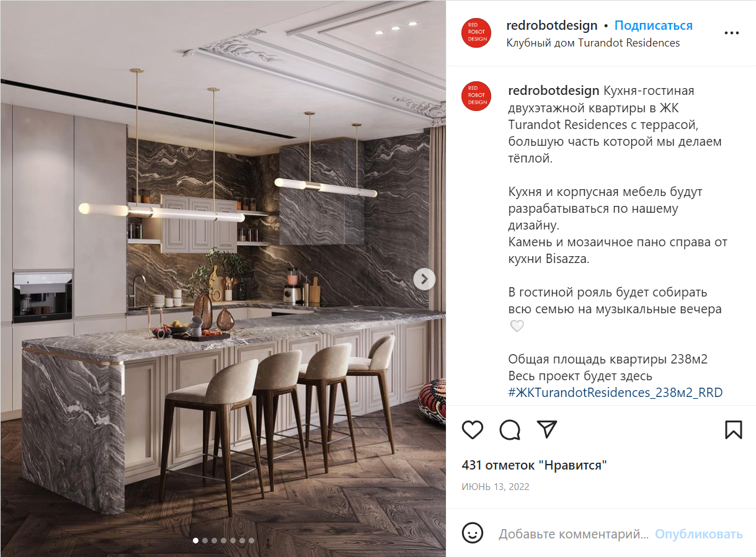This screenshot has width=756, height=557.
Task: Open redrobotdesign username in the header
Action: point(552,25)
